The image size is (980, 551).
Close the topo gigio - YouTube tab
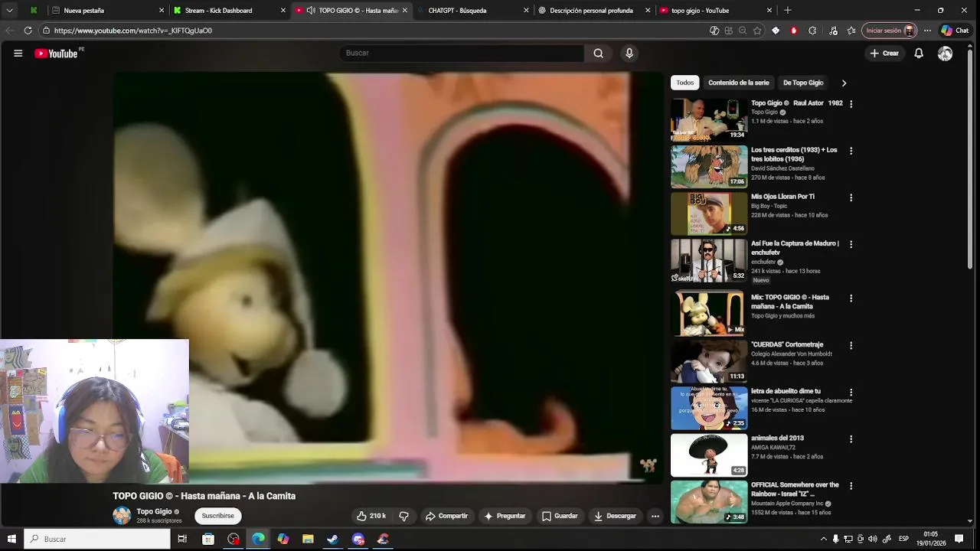(x=769, y=11)
